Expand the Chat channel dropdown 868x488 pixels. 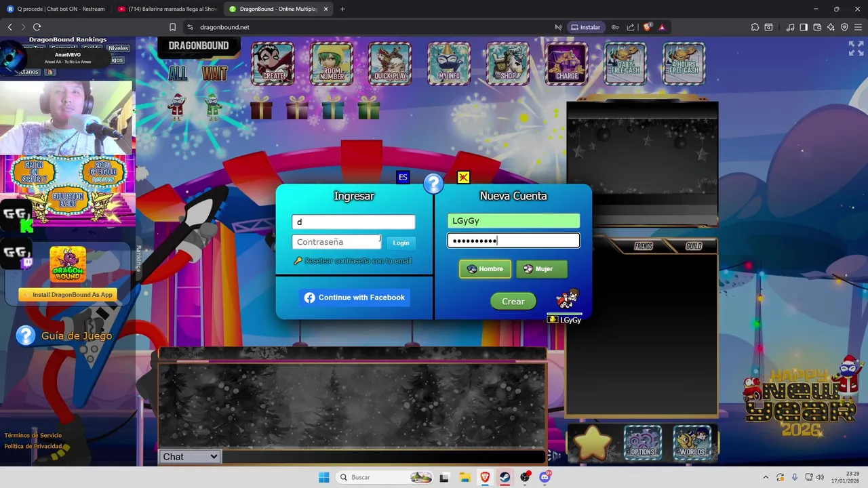tap(190, 457)
